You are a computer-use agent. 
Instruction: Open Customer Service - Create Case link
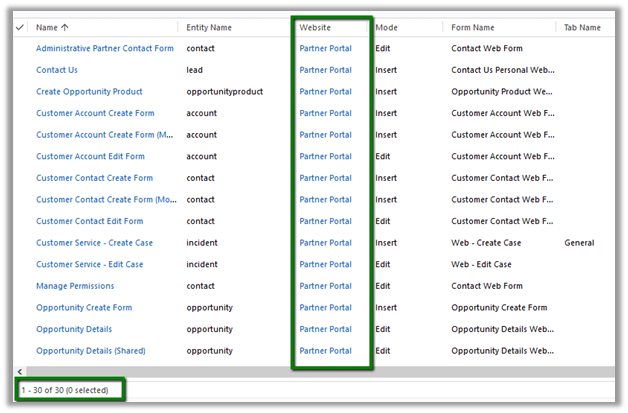pyautogui.click(x=93, y=243)
